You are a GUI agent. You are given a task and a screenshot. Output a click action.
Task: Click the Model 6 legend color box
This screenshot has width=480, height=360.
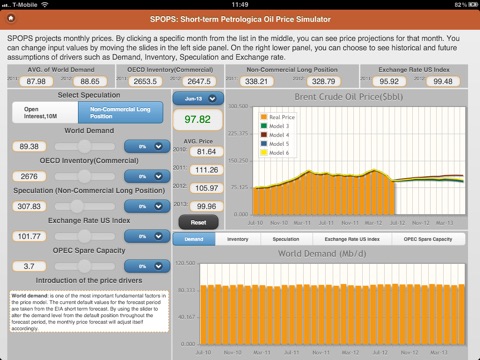264,153
